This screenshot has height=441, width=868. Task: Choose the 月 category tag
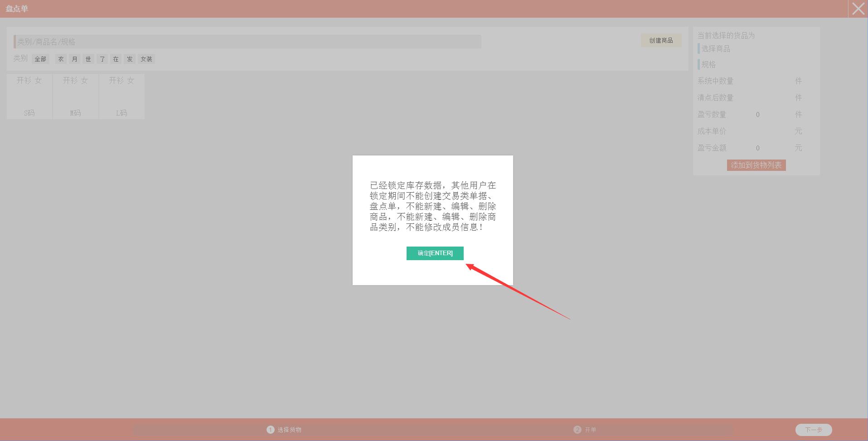click(75, 59)
